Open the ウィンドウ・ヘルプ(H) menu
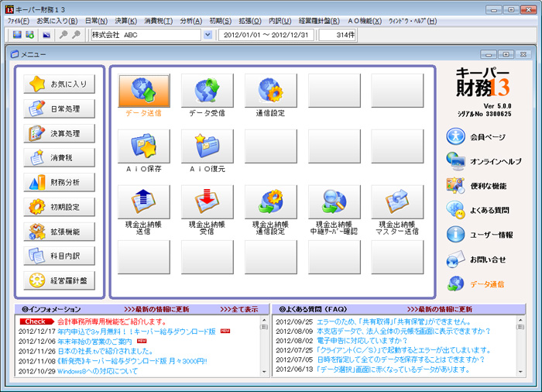The image size is (542, 392). [x=413, y=21]
